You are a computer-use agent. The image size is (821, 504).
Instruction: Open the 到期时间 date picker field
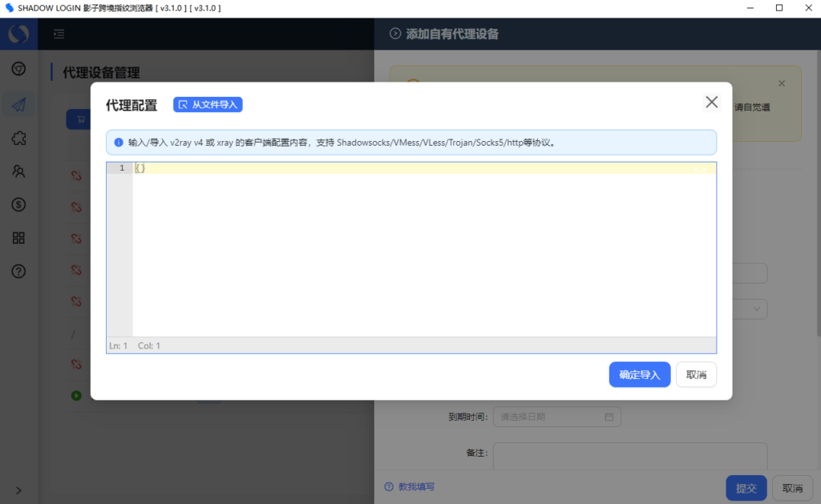click(556, 417)
